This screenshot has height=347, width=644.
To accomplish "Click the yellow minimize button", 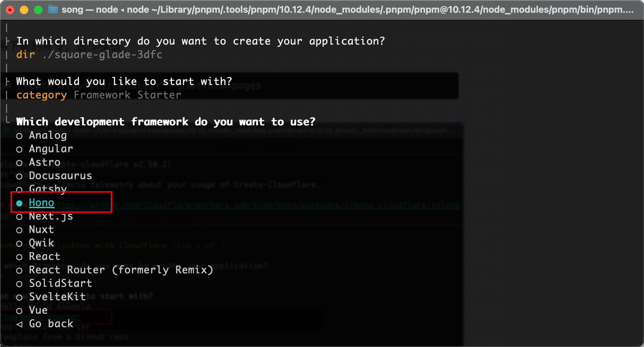I will pyautogui.click(x=24, y=10).
